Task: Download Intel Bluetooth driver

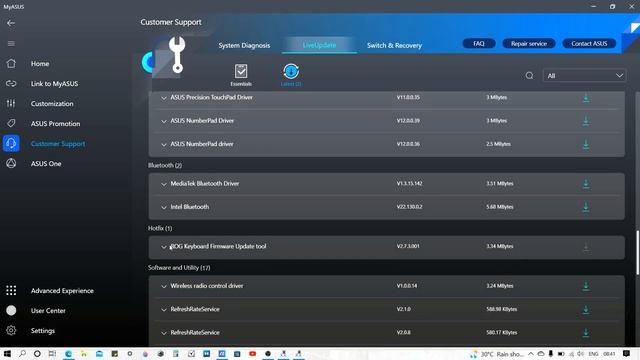Action: [x=586, y=207]
